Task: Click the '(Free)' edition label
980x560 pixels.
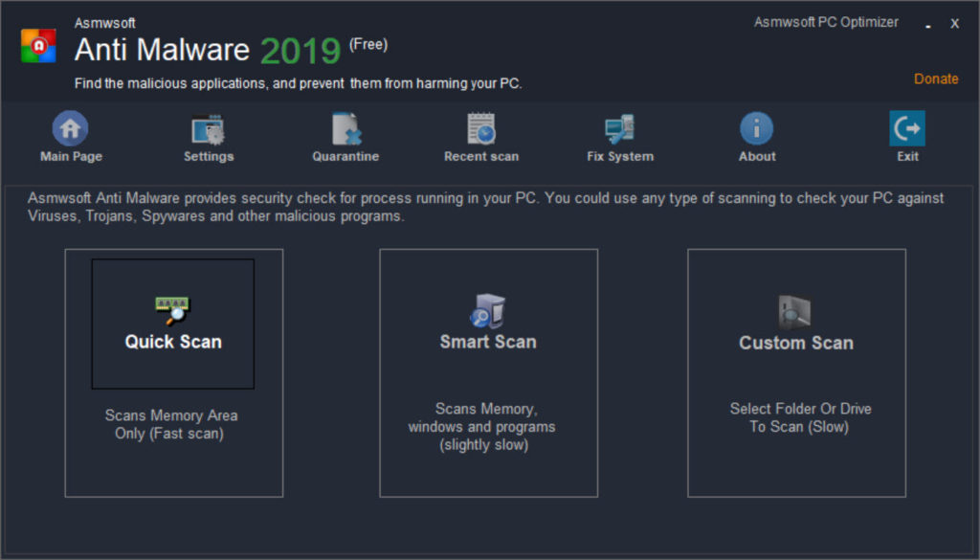Action: (368, 44)
